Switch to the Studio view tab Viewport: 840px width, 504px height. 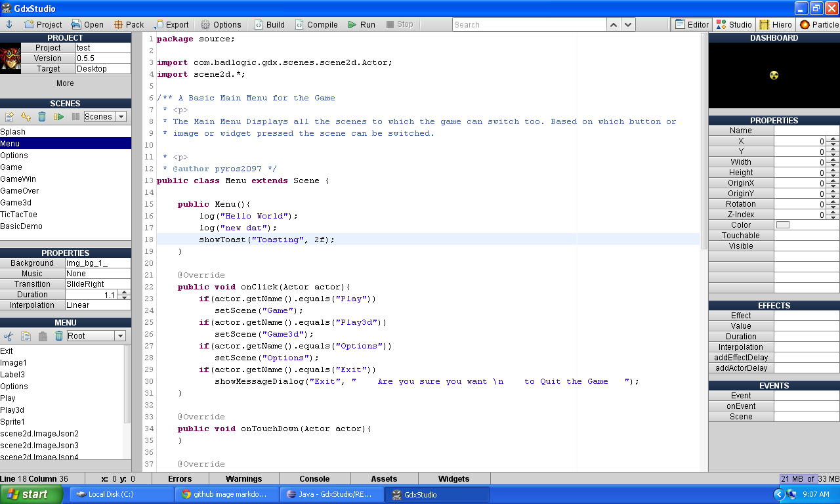coord(734,24)
